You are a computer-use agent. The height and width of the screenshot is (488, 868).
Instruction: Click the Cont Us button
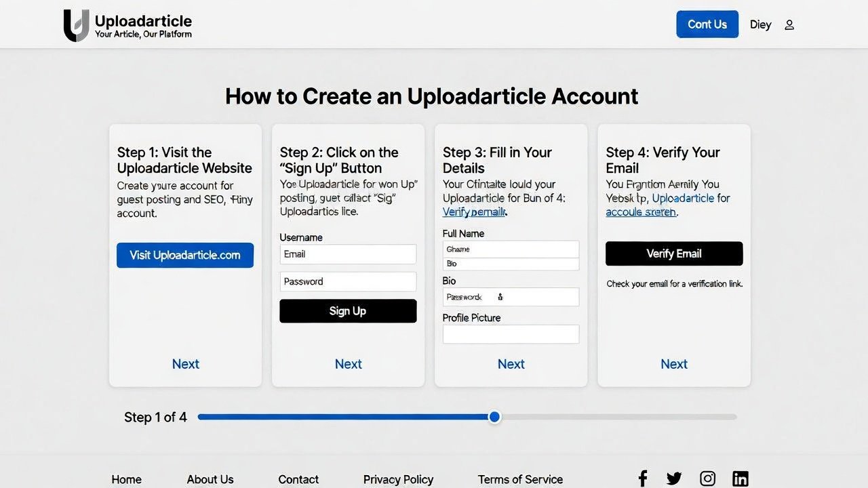(707, 24)
